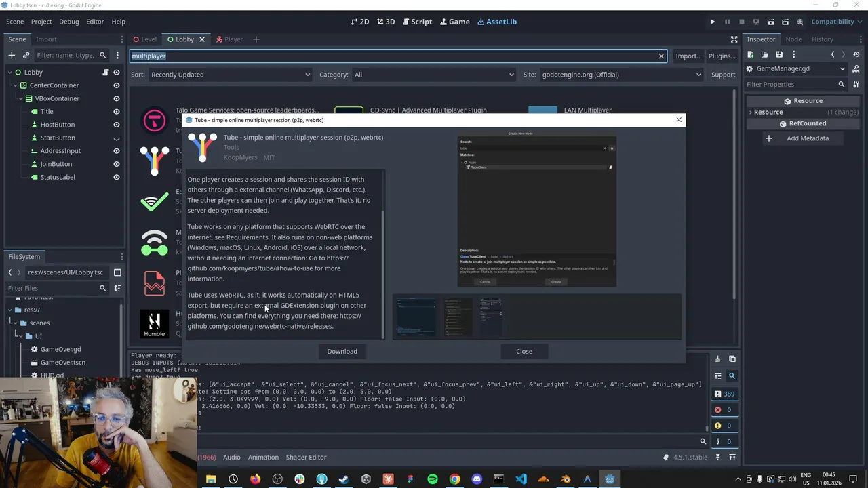This screenshot has width=868, height=488.
Task: Open Inspector object history clock icon
Action: coord(858,54)
